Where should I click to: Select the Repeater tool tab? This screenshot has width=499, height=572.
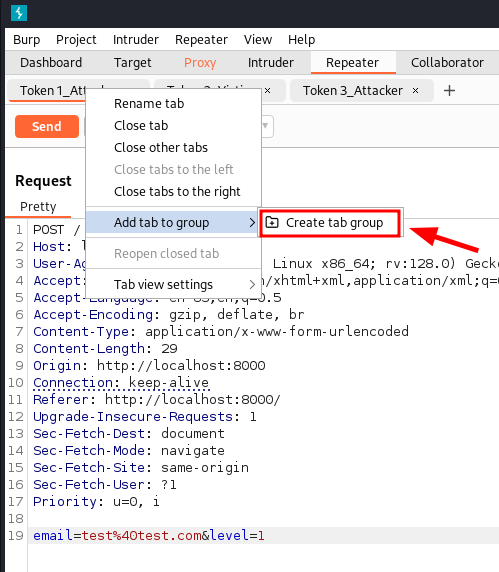pos(352,63)
